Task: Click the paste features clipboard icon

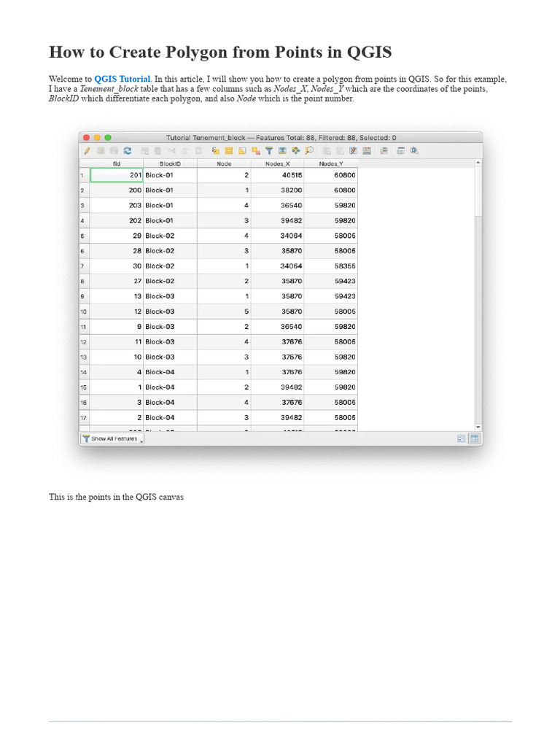Action: click(x=198, y=150)
